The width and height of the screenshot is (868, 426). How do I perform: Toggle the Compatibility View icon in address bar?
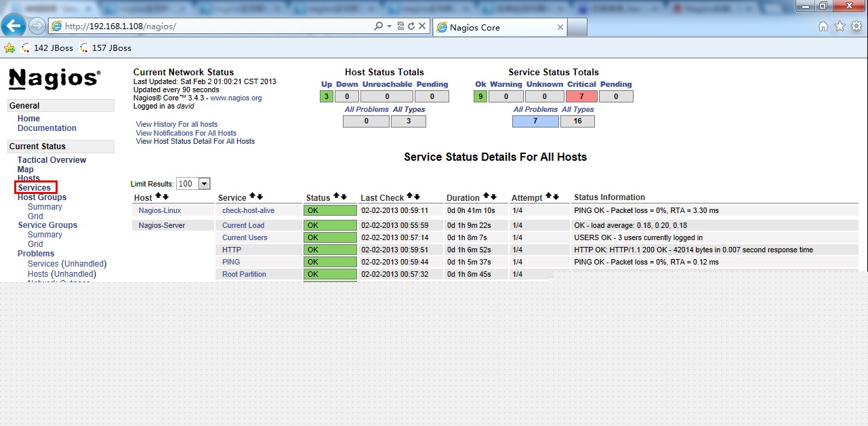point(400,26)
